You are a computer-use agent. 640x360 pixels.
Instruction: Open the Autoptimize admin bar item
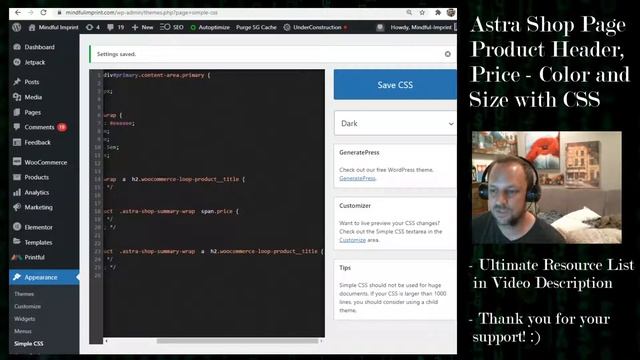[x=210, y=27]
